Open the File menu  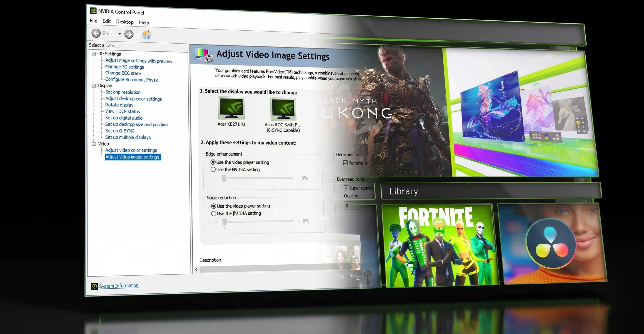point(93,21)
